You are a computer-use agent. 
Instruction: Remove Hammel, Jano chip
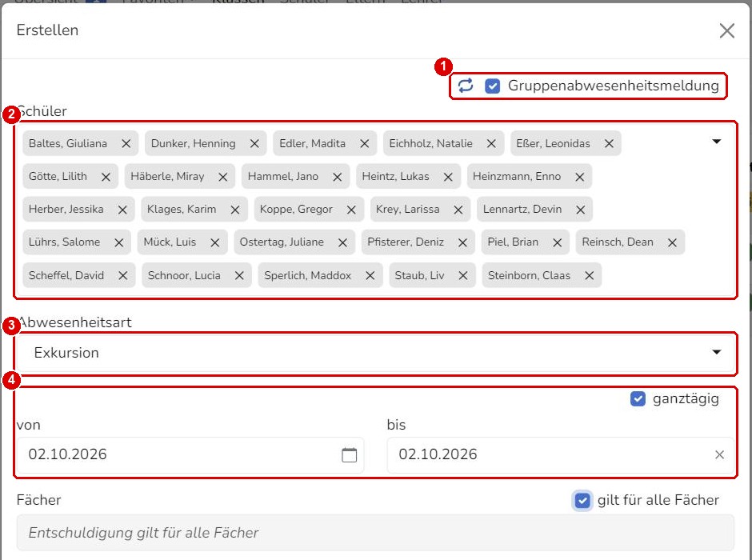(x=337, y=177)
